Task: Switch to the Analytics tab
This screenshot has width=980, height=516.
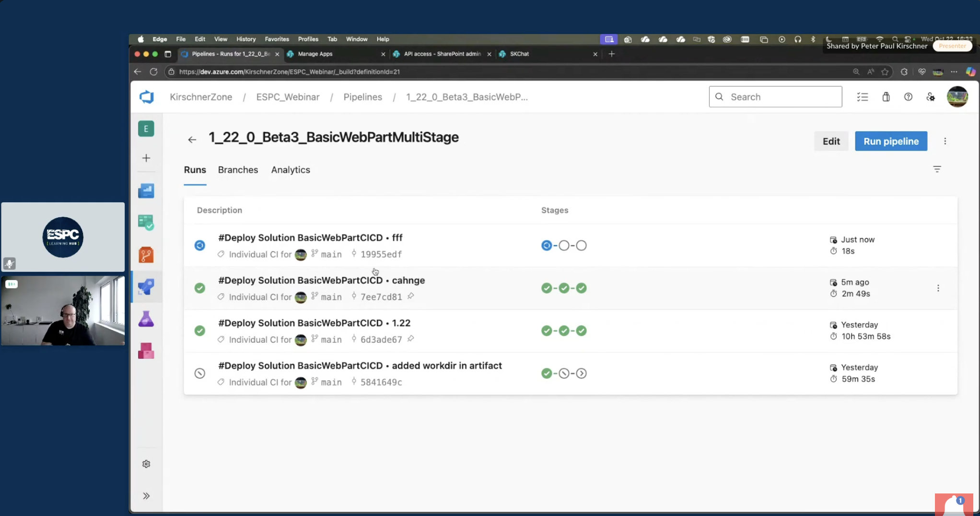Action: 291,170
